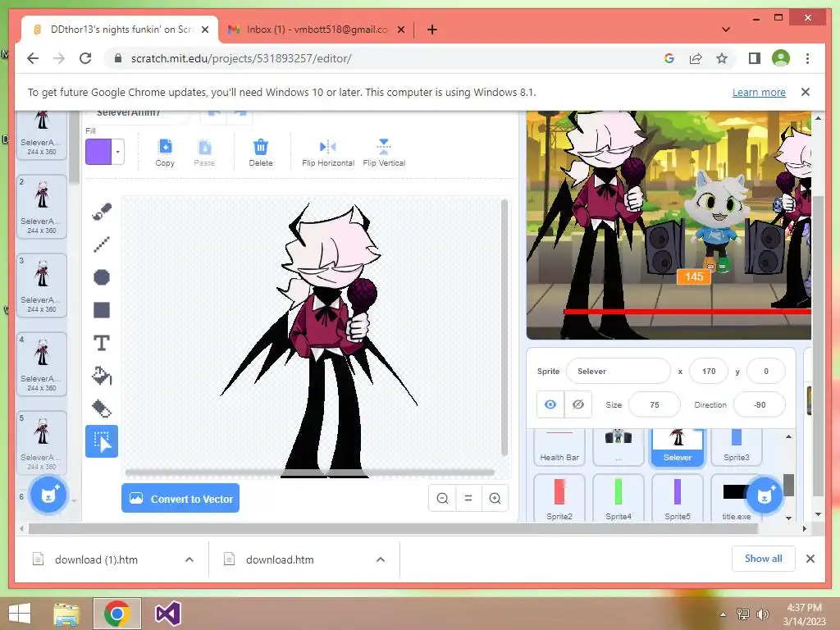Activate the Select marquee tool
Image resolution: width=840 pixels, height=630 pixels.
click(101, 441)
